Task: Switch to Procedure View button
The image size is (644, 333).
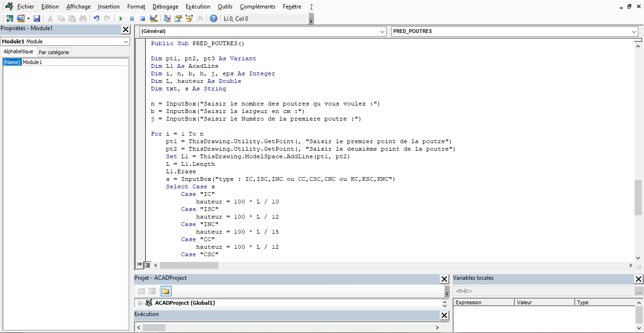Action: click(x=140, y=265)
